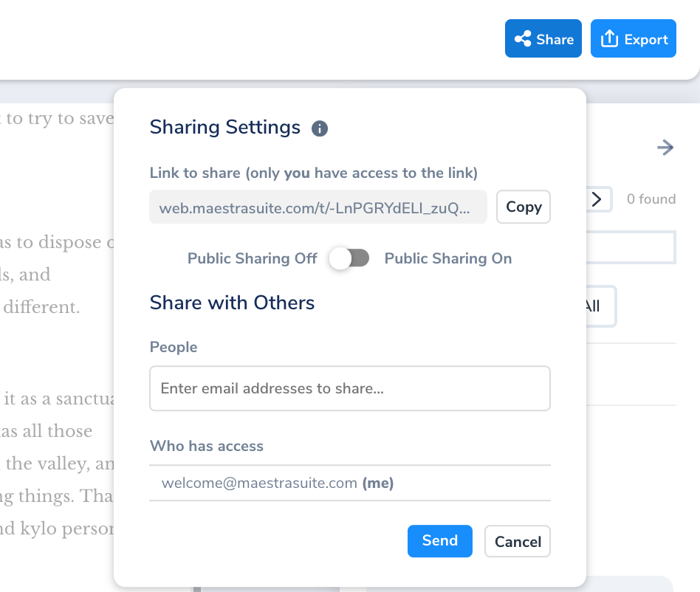
Task: Click the Share button in the header
Action: tap(543, 39)
